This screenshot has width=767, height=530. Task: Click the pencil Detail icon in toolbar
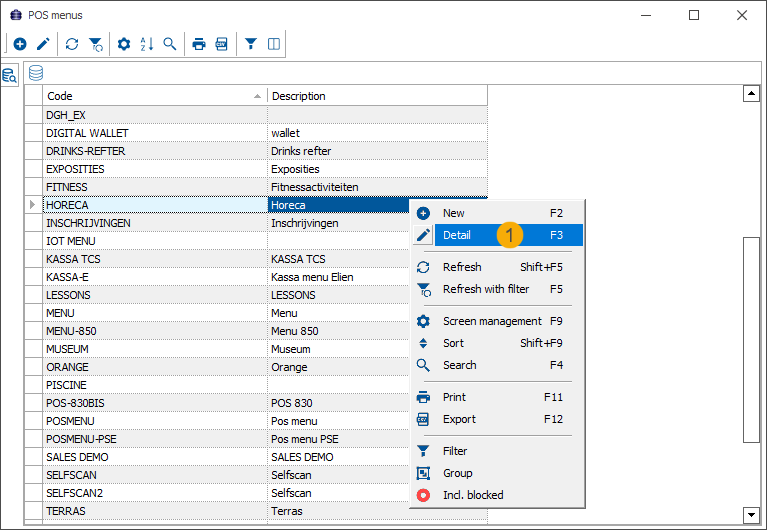(43, 44)
